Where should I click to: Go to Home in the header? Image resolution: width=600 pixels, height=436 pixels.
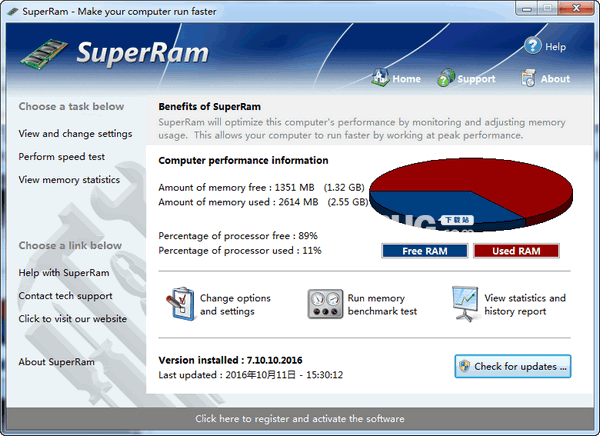[406, 79]
